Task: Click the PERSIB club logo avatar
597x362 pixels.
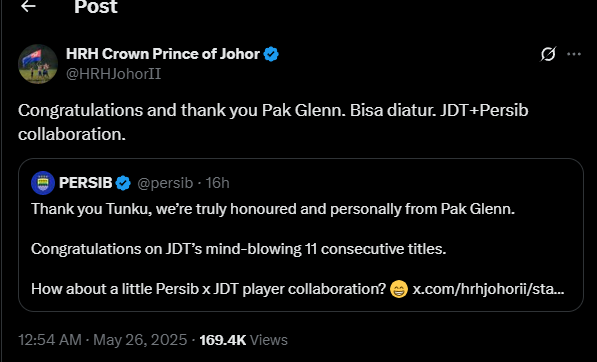Action: point(43,183)
